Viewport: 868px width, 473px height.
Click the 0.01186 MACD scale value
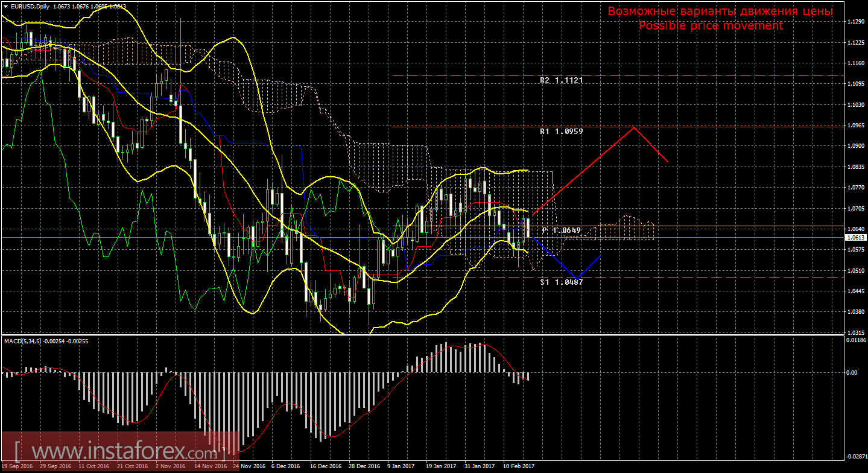(857, 341)
